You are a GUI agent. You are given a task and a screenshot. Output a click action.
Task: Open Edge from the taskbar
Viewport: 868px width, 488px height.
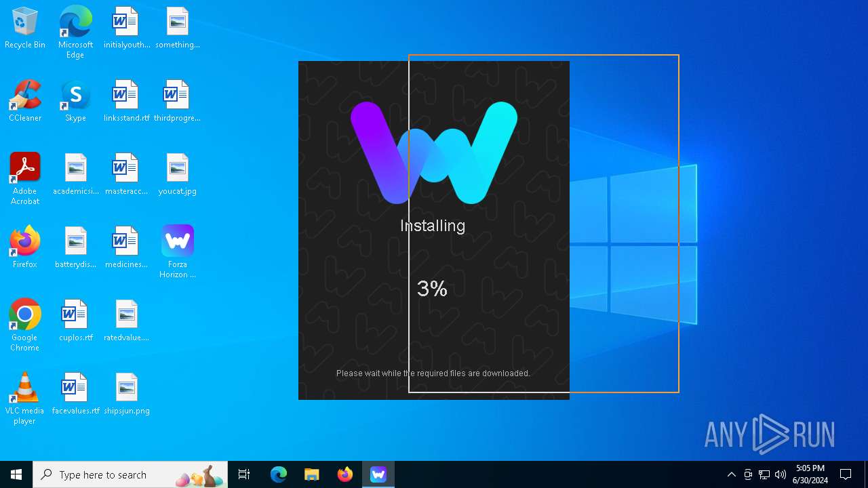[279, 474]
